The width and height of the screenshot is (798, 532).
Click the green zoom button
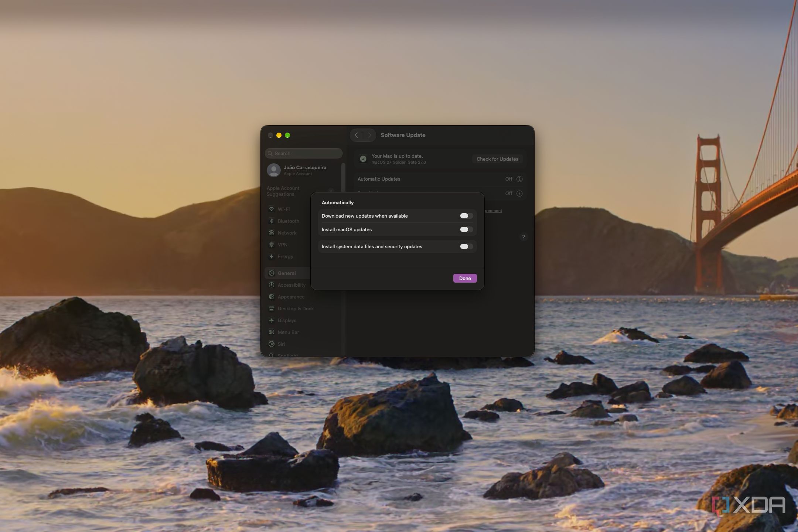pos(287,135)
